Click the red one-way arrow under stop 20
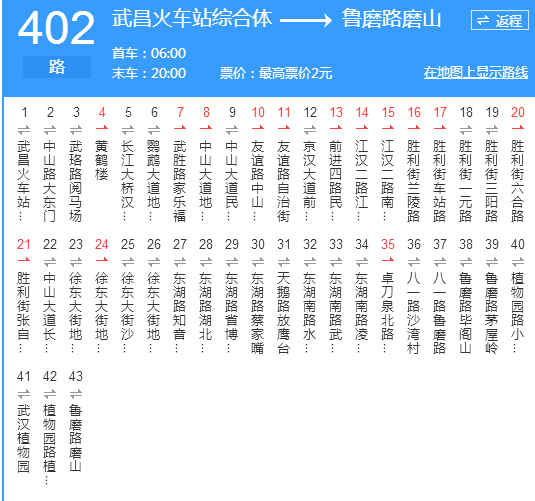The height and width of the screenshot is (501, 535). coord(518,128)
